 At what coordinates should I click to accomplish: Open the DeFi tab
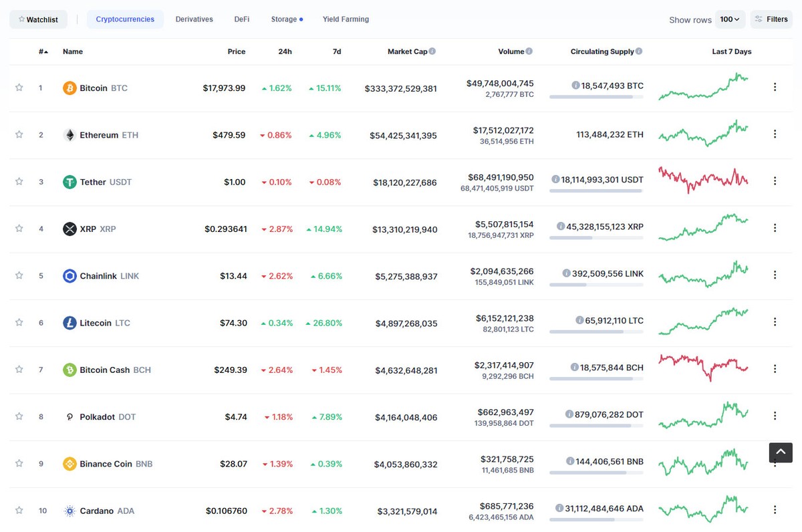(241, 19)
